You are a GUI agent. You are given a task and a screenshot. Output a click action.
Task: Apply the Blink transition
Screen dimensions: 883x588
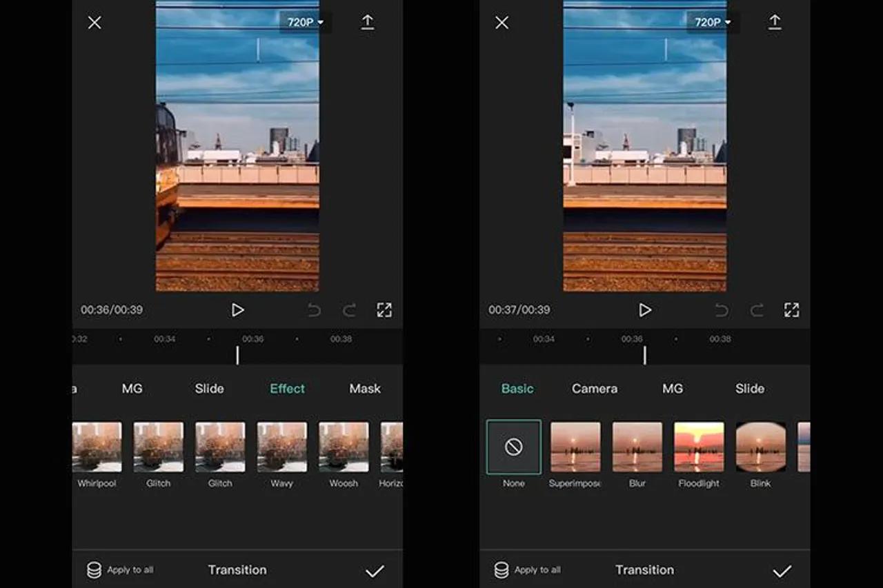point(761,447)
